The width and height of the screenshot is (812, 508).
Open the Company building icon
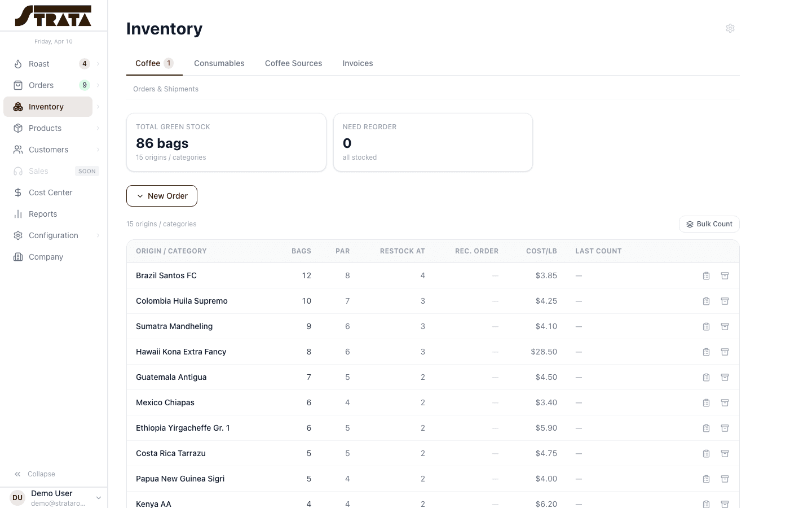pos(18,257)
